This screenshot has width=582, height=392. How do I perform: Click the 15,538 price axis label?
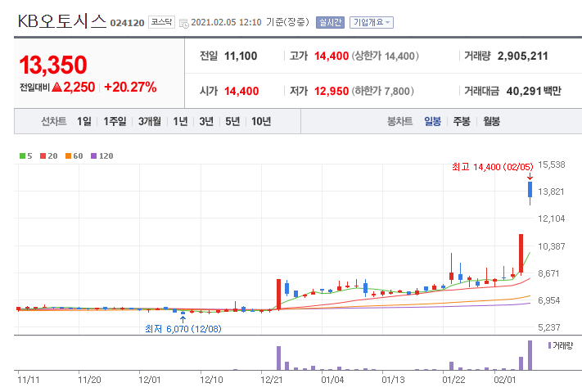(551, 164)
